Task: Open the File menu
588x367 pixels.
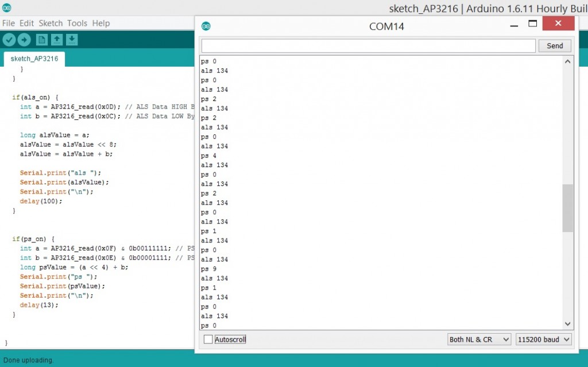Action: [x=8, y=24]
